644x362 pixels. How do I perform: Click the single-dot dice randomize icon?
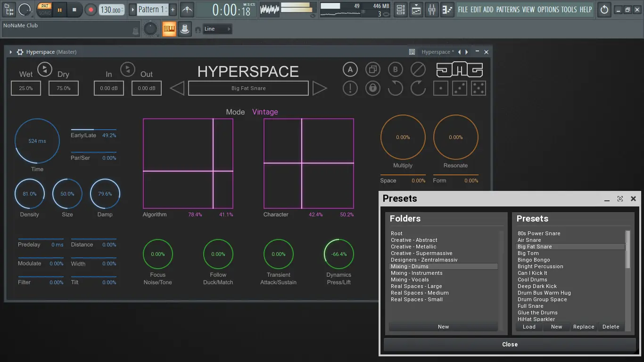click(440, 88)
